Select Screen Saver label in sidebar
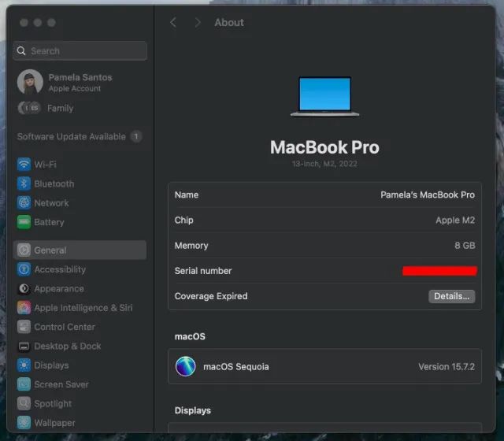504x441 pixels. 61,384
